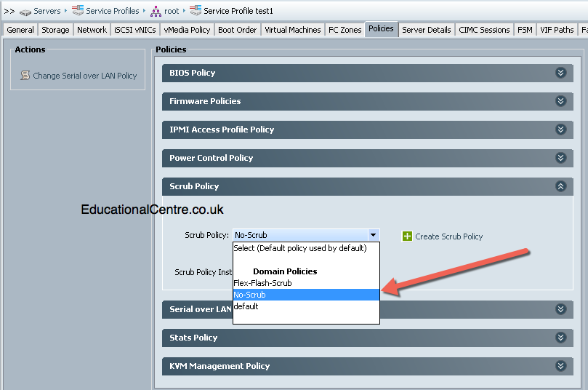Switch to the Storage tab
Image resolution: width=588 pixels, height=390 pixels.
[55, 30]
